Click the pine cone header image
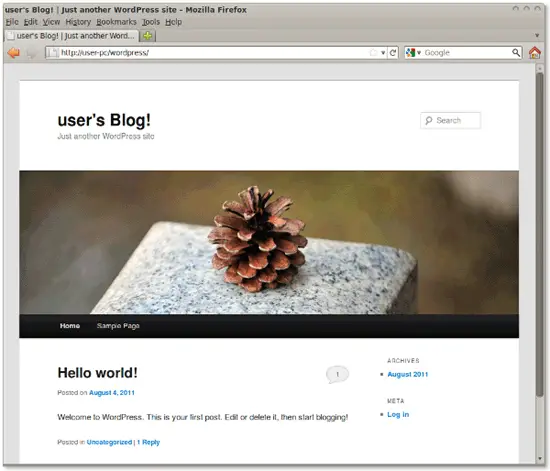 pos(269,242)
